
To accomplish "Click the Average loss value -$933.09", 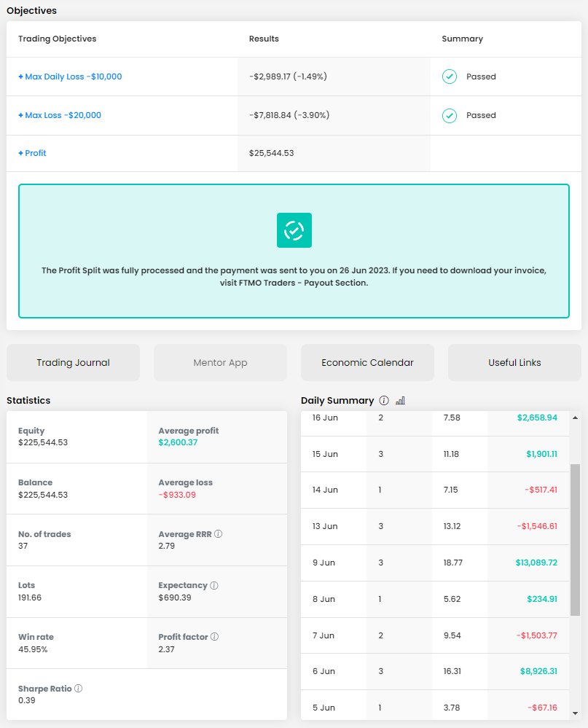I will click(x=177, y=495).
